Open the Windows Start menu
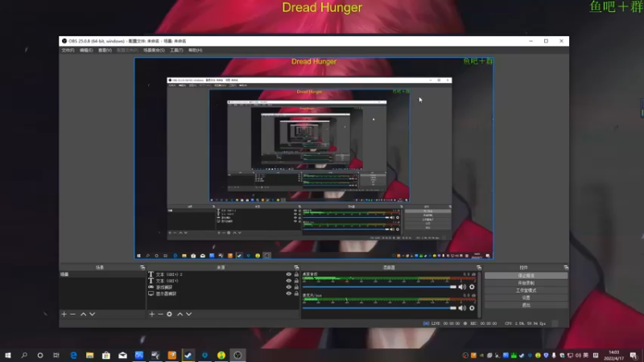This screenshot has height=362, width=644. point(8,355)
